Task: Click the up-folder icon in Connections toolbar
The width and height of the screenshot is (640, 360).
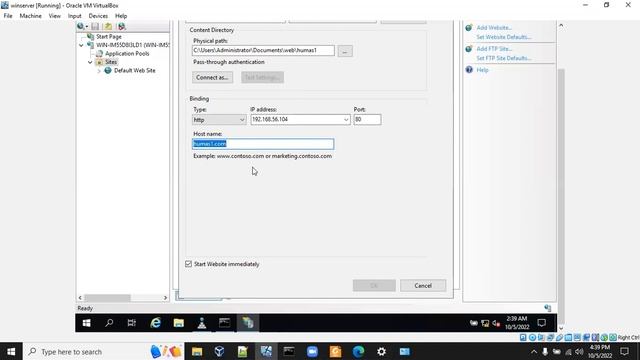Action: point(108,26)
